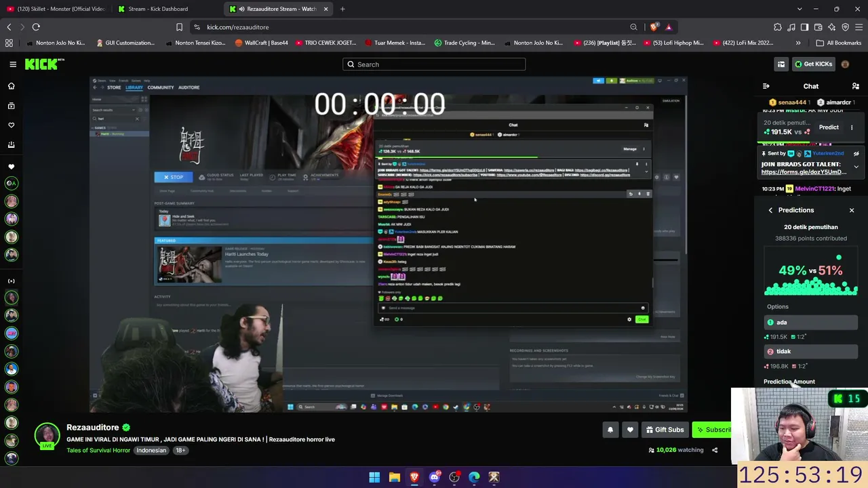Open chat users list icon
Screen dimensions: 868x488
pyautogui.click(x=856, y=86)
